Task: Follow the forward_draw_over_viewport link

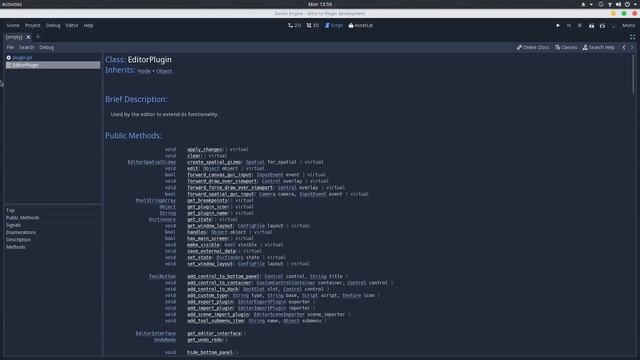Action: tap(222, 181)
